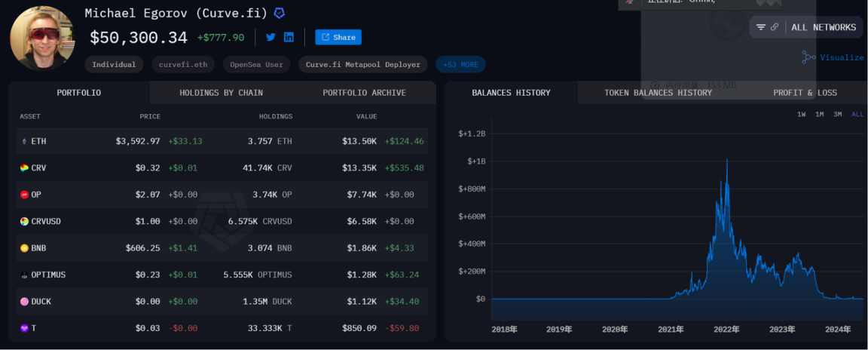This screenshot has height=350, width=868.
Task: Switch to Token Balances History tab
Action: 658,93
